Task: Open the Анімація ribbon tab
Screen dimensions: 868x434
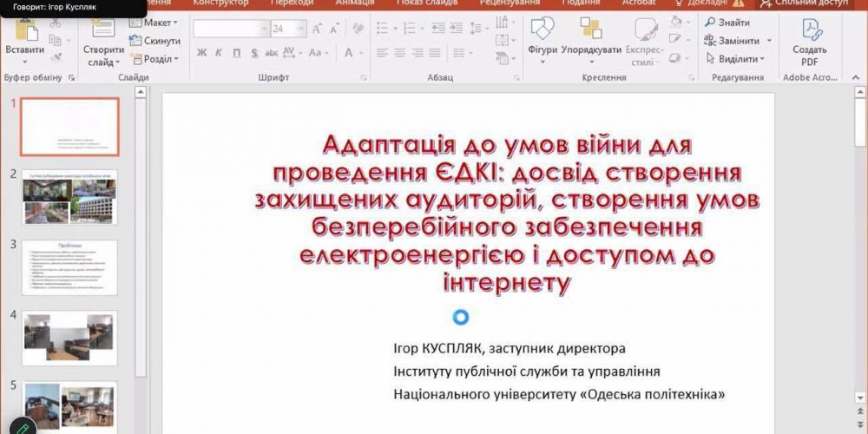Action: tap(355, 3)
